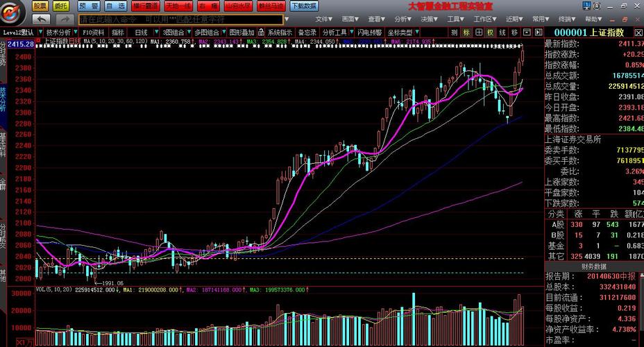Viewport: 644px width, 347px height.
Task: Open the 画面 menu
Action: pos(350,19)
